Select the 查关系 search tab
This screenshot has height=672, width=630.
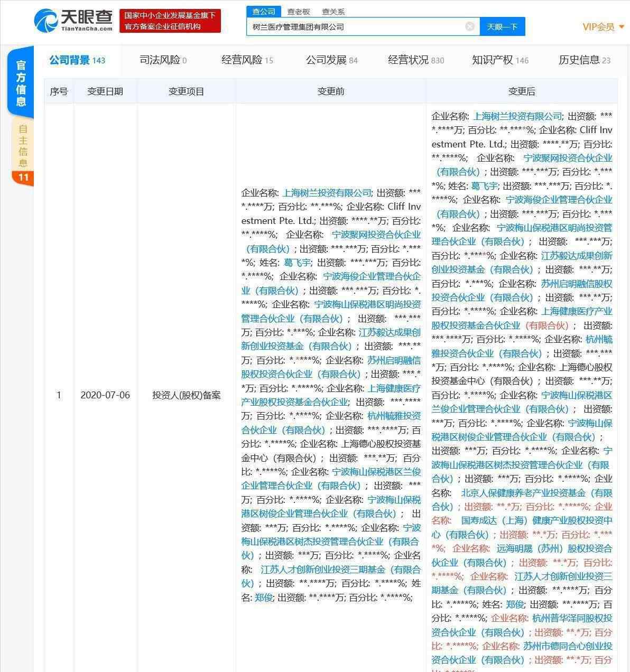pyautogui.click(x=333, y=11)
